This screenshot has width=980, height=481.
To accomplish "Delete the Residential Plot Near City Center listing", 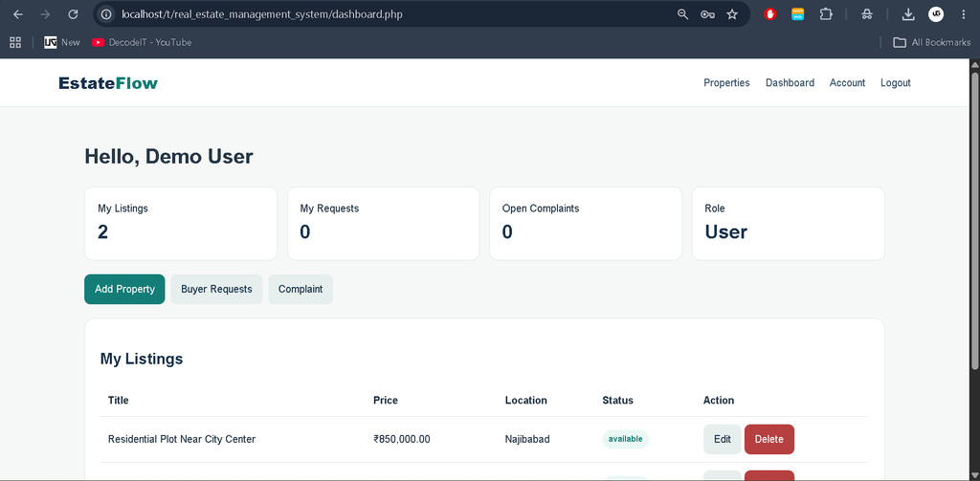I will [x=769, y=439].
